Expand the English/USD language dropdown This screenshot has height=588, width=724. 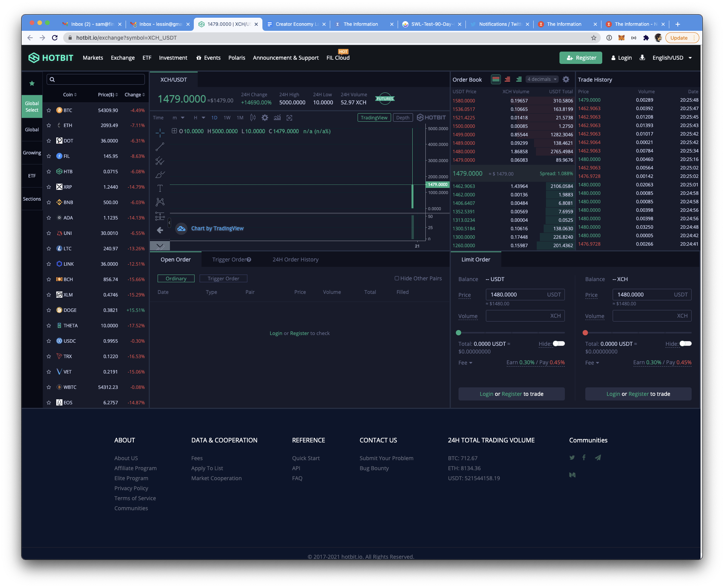tap(672, 58)
